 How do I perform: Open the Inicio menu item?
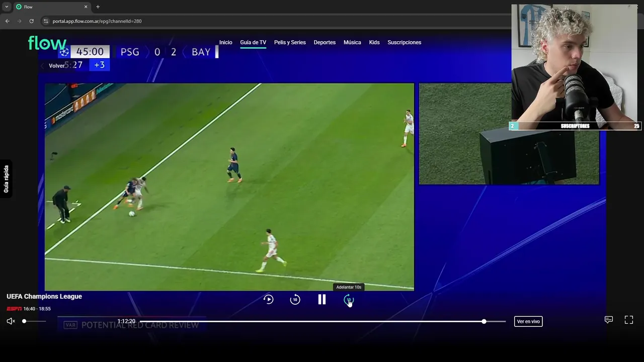(x=225, y=42)
